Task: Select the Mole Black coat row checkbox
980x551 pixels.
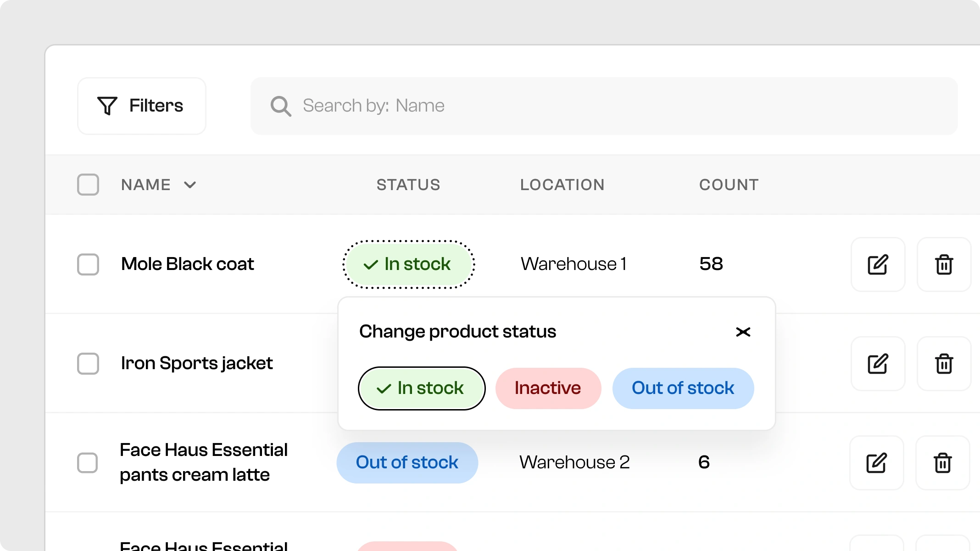Action: 88,264
